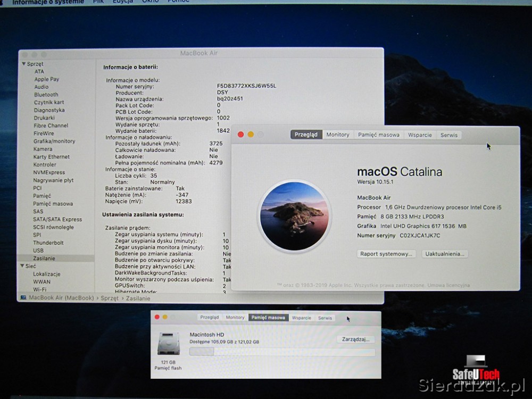Click the Wersja 10.15.1 version text

point(375,182)
